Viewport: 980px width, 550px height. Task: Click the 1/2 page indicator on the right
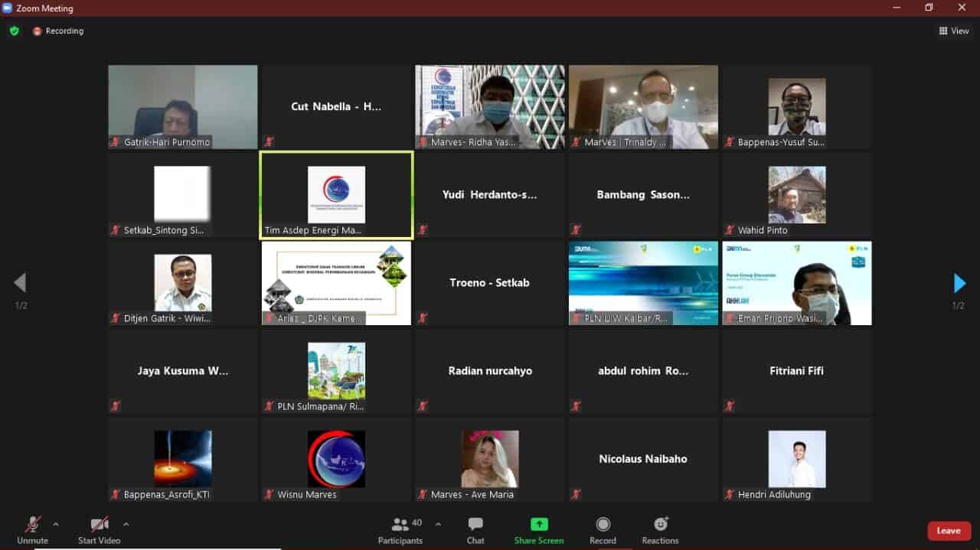pyautogui.click(x=958, y=306)
